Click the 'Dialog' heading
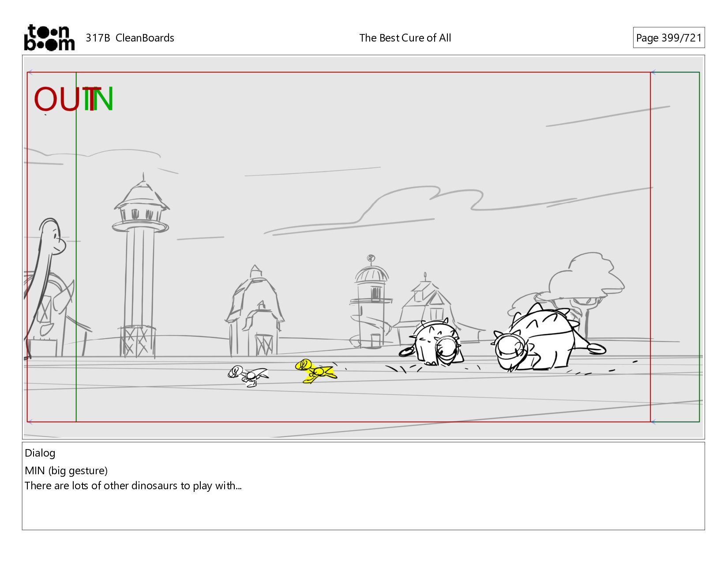Screen dimensions: 728x563 40,453
